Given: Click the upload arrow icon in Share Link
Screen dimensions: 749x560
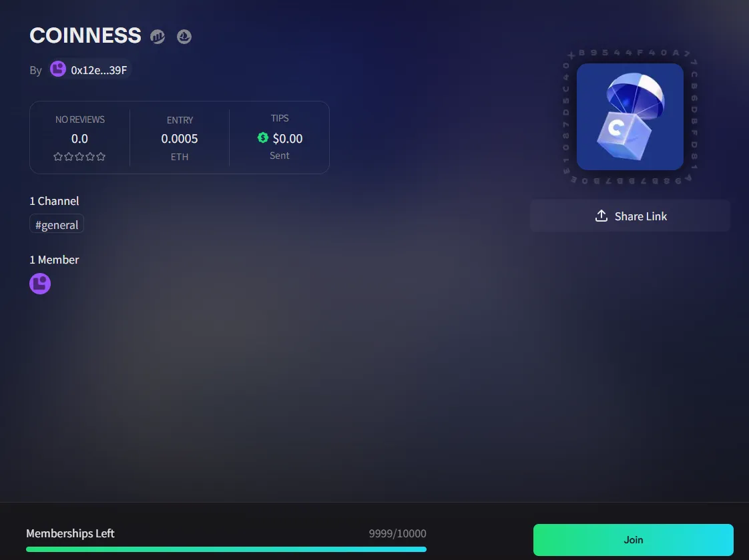Looking at the screenshot, I should [x=601, y=216].
